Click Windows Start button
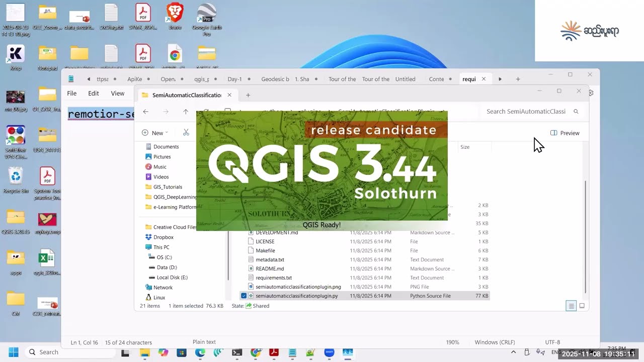The width and height of the screenshot is (644, 362). click(14, 352)
